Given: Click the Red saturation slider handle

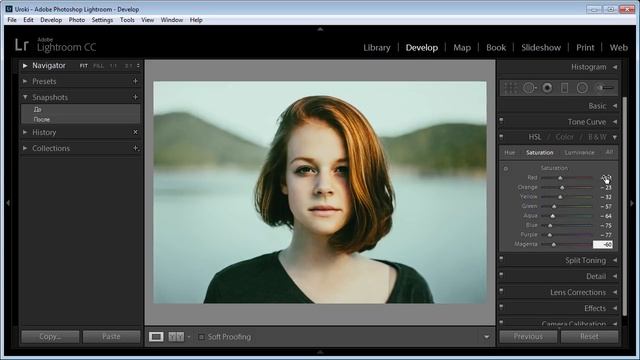Looking at the screenshot, I should coord(560,178).
